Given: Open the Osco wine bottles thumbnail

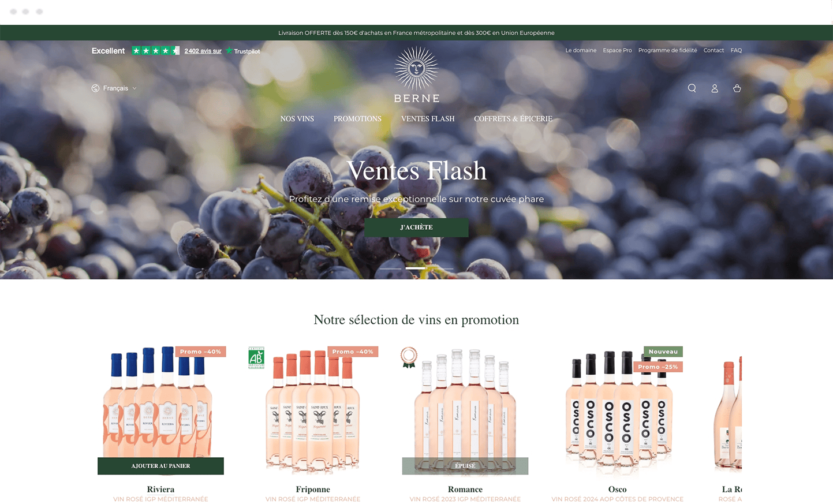Looking at the screenshot, I should pyautogui.click(x=617, y=410).
